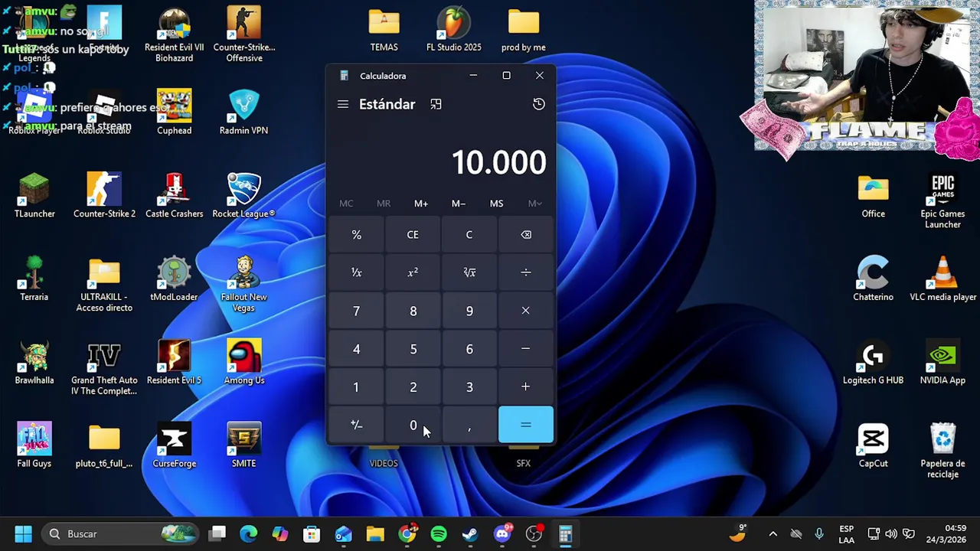Viewport: 980px width, 551px height.
Task: Select the Counter-Strike 2 desktop icon
Action: [x=104, y=196]
